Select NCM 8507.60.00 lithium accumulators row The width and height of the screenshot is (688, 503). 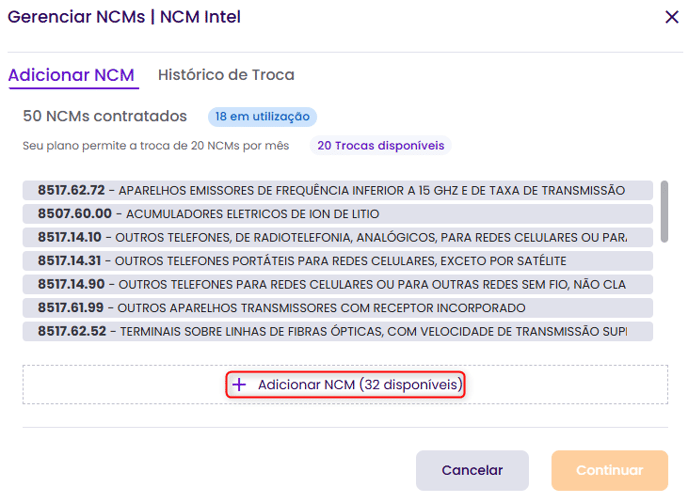338,214
